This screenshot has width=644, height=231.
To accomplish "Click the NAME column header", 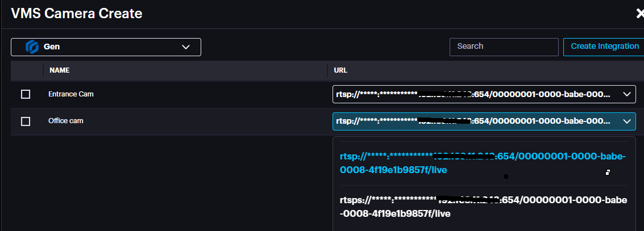I will coord(60,70).
